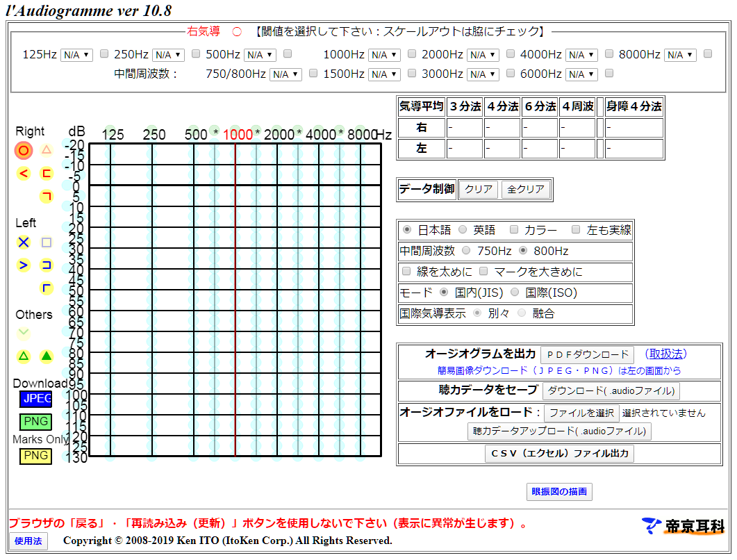Select the 英語 language radio button
737x560 pixels.
463,229
